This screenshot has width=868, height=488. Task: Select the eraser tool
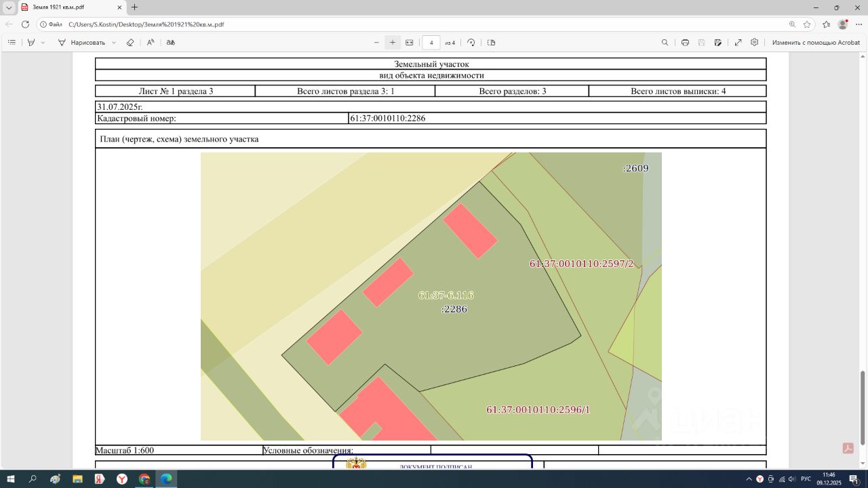pyautogui.click(x=130, y=42)
